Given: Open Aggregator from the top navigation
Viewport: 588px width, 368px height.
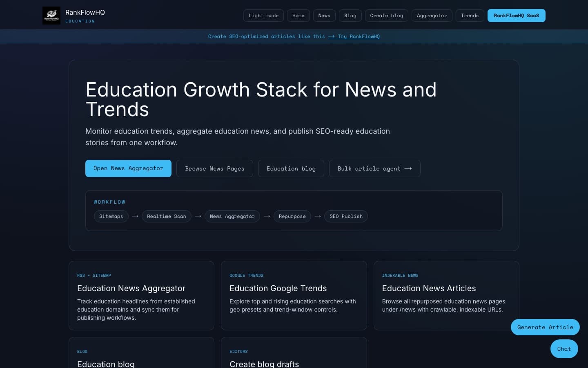Looking at the screenshot, I should click(x=432, y=16).
